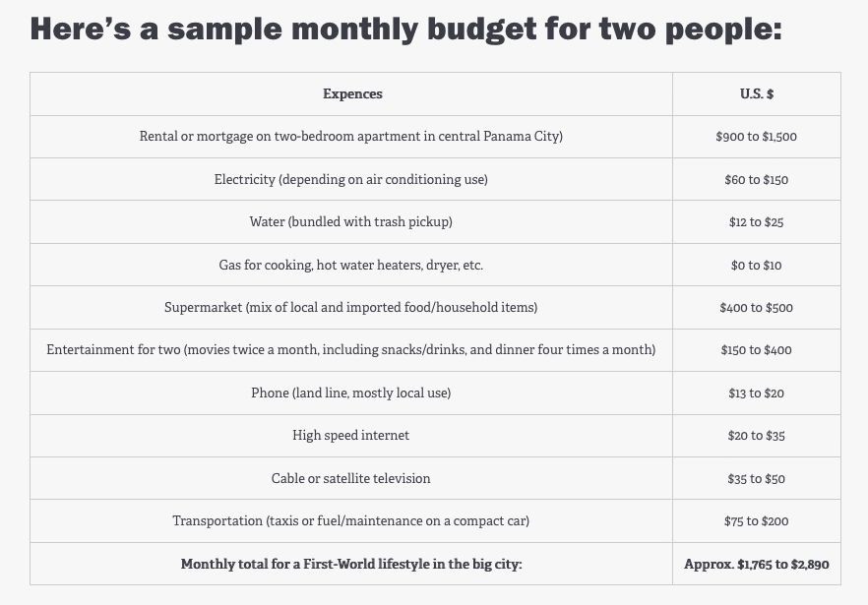Select the Supermarket expense cell
The width and height of the screenshot is (868, 605).
coord(351,308)
